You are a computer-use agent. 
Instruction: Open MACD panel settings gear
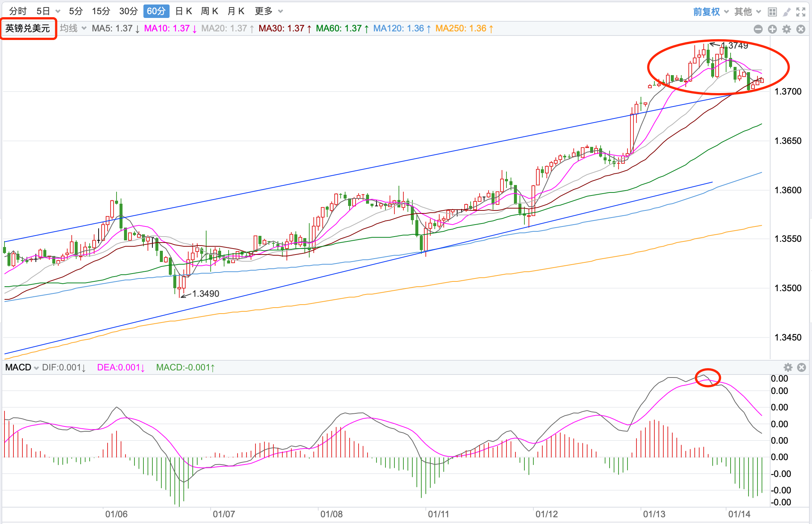click(x=788, y=367)
